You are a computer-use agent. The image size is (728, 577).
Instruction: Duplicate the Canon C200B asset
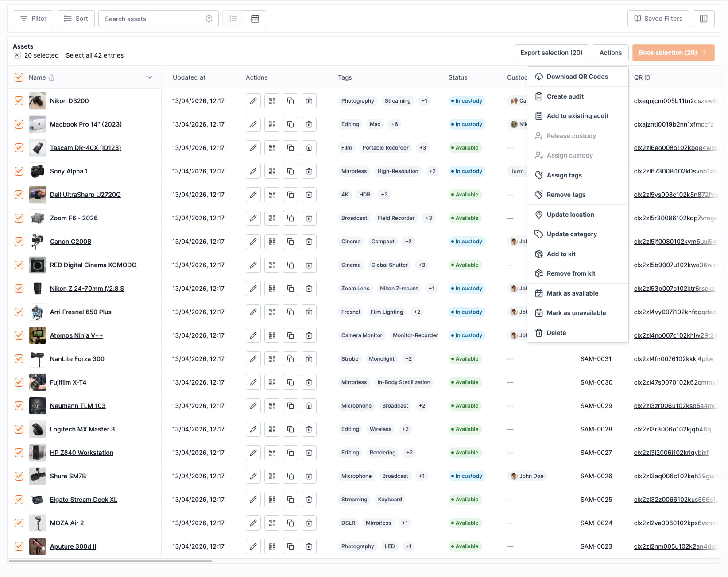pyautogui.click(x=290, y=242)
